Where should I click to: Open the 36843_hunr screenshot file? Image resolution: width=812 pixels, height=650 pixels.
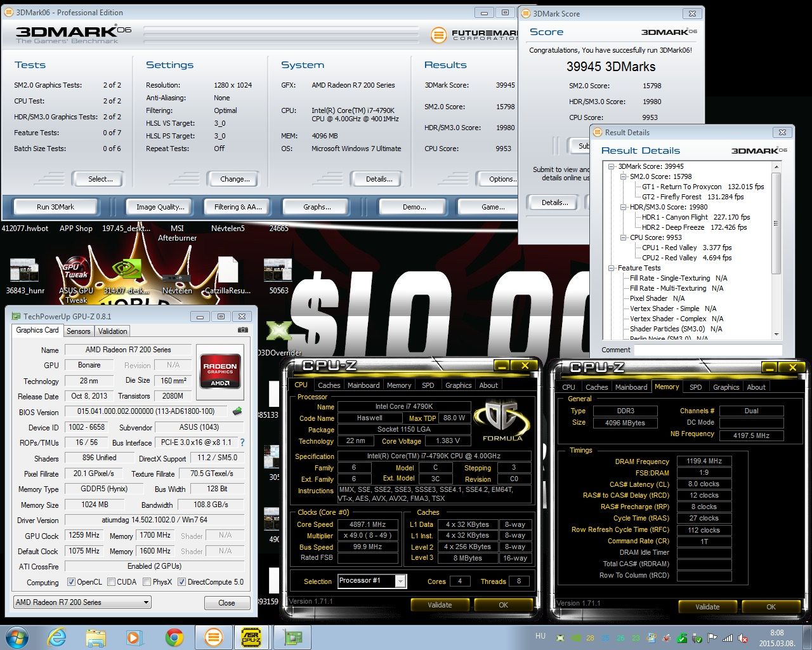coord(25,277)
